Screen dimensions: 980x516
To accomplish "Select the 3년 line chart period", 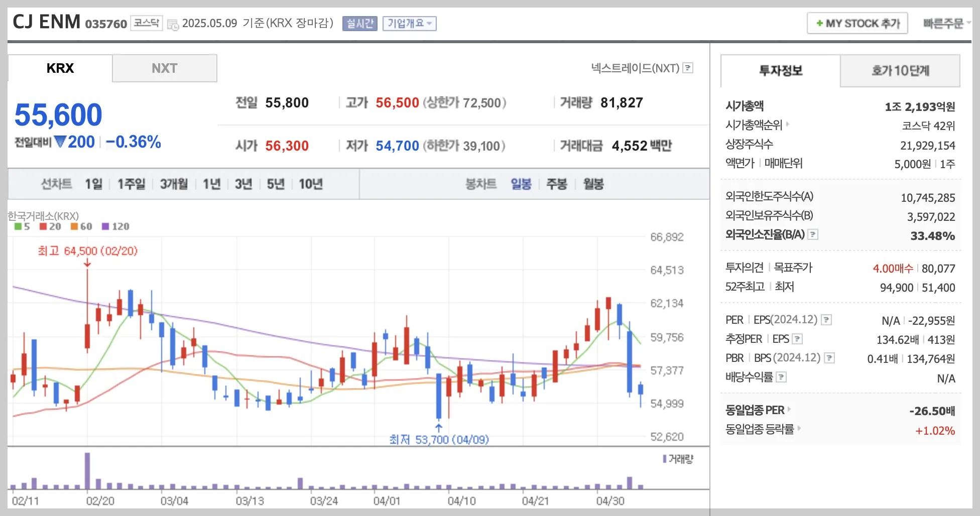I will click(243, 184).
